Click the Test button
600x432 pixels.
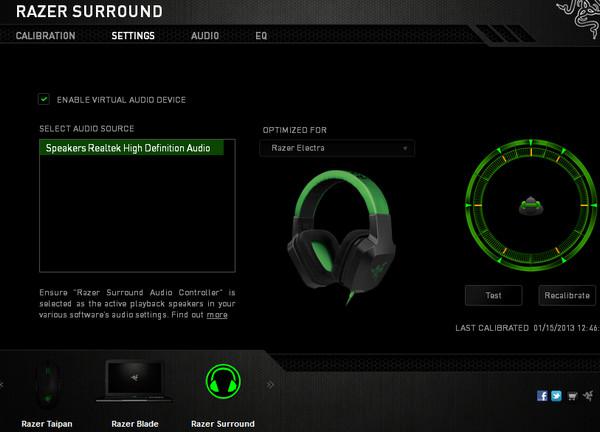pyautogui.click(x=493, y=295)
